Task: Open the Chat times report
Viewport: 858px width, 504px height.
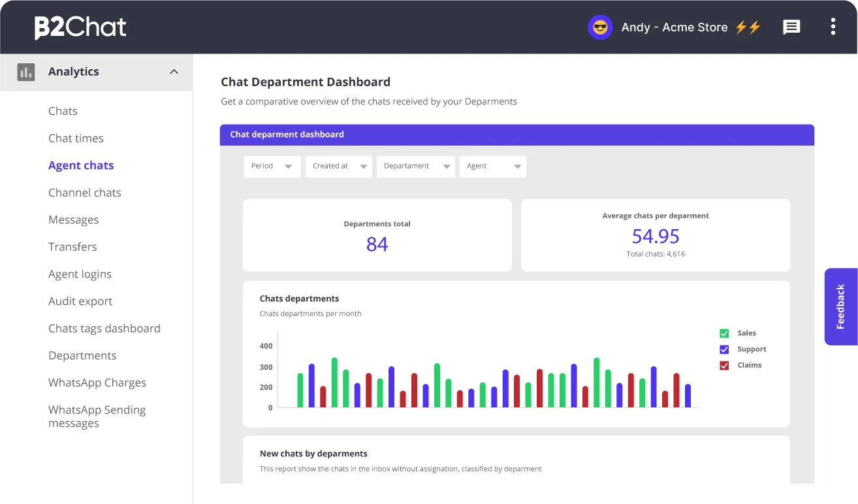Action: 76,138
